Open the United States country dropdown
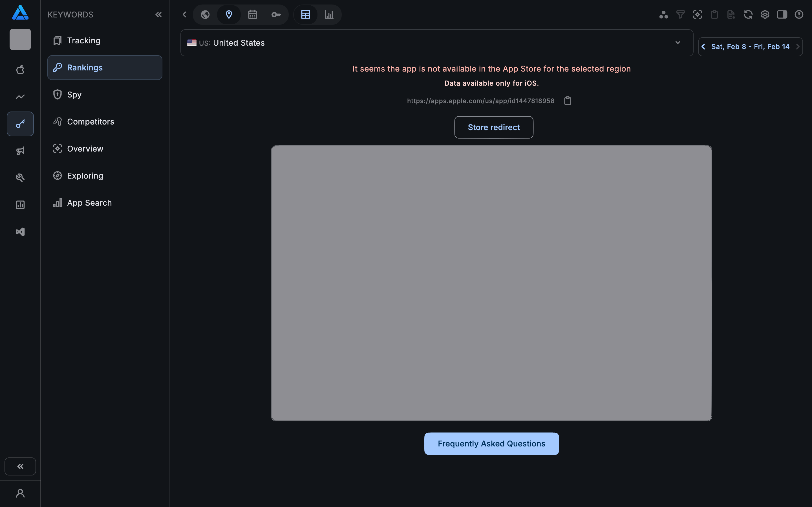The height and width of the screenshot is (507, 812). (678, 43)
